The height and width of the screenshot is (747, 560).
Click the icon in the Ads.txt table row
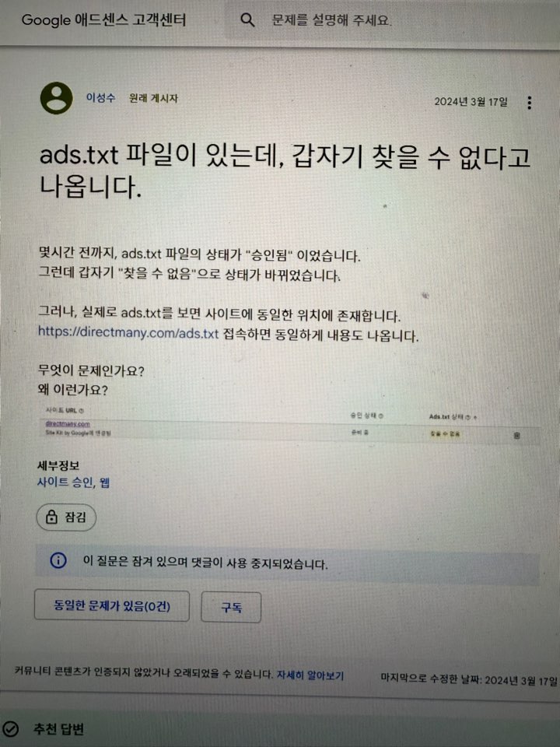(x=516, y=436)
